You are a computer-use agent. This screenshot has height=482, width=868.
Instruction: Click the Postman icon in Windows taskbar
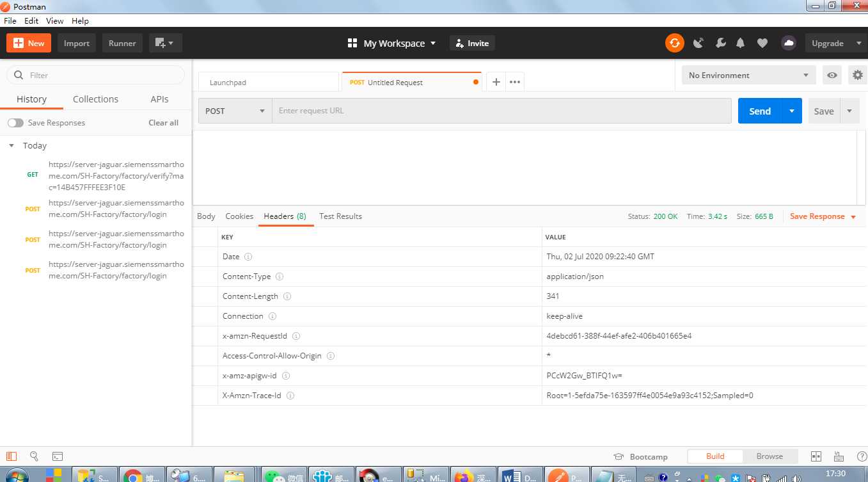(x=565, y=475)
